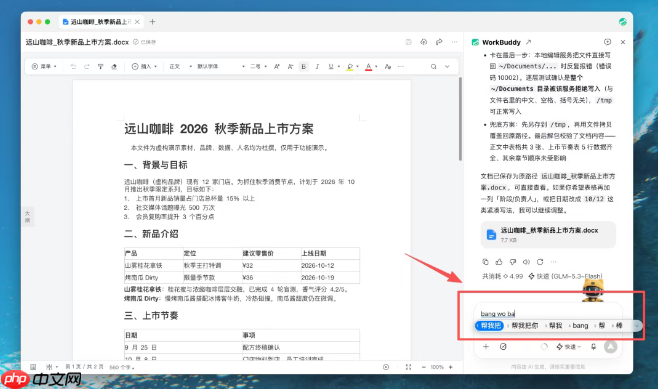Open the highlight color dropdown arrow
This screenshot has width=658, height=389.
[358, 66]
